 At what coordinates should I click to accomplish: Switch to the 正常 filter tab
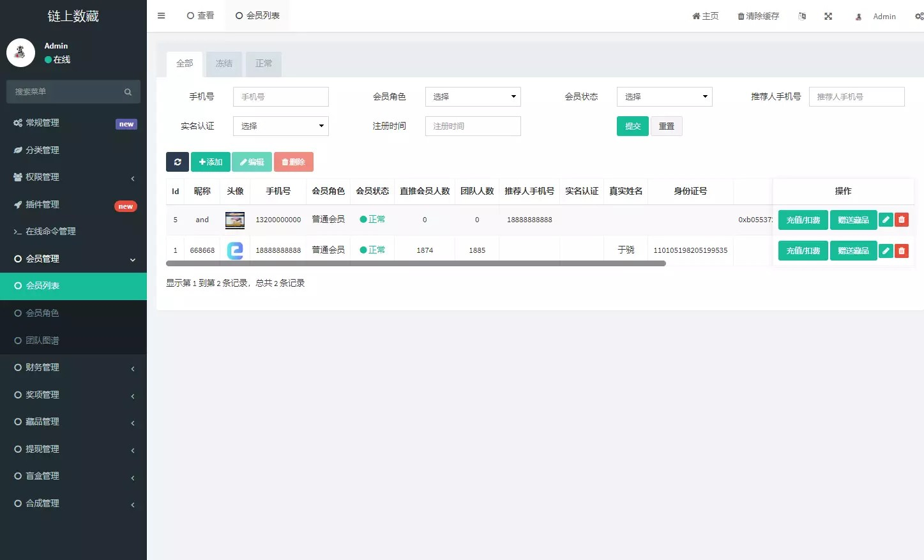[x=264, y=64]
